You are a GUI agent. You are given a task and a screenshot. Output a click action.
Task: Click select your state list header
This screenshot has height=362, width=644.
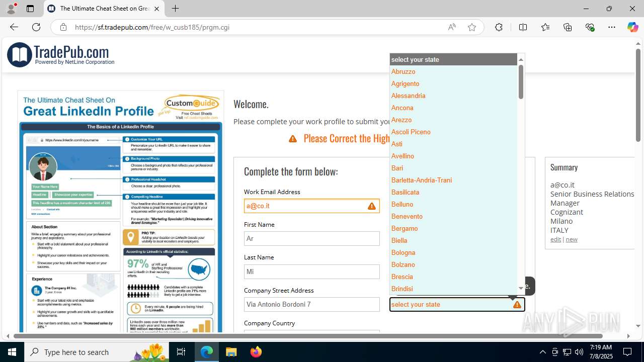coord(453,59)
